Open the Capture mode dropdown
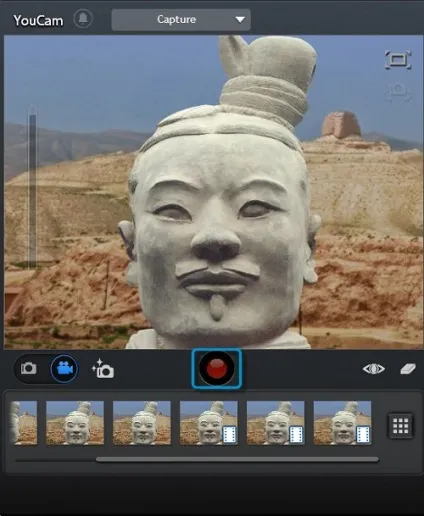 point(181,20)
